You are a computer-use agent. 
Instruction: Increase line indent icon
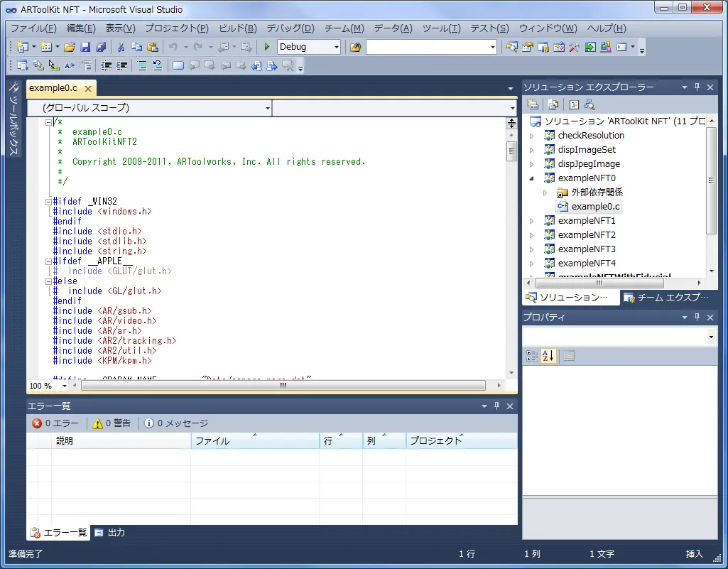tap(121, 65)
